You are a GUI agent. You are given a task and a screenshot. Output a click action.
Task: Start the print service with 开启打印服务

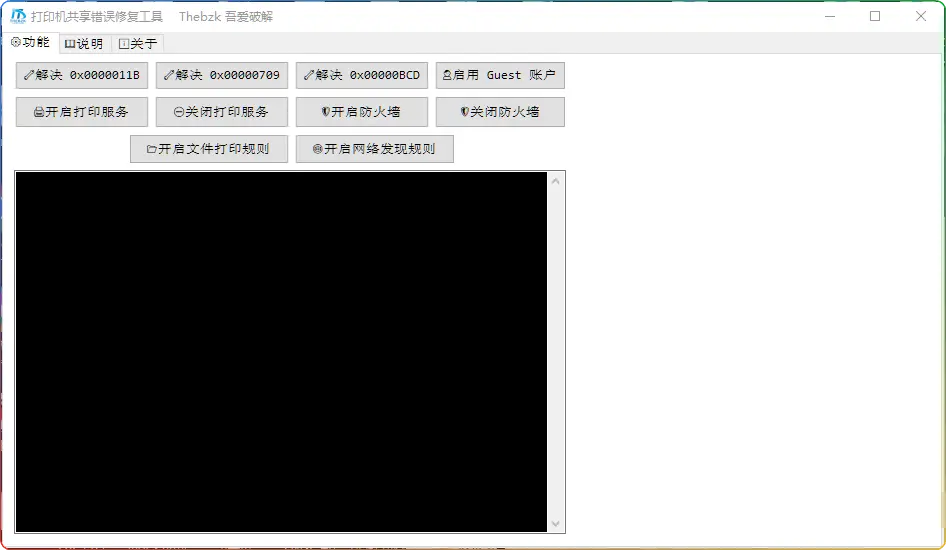(x=82, y=112)
